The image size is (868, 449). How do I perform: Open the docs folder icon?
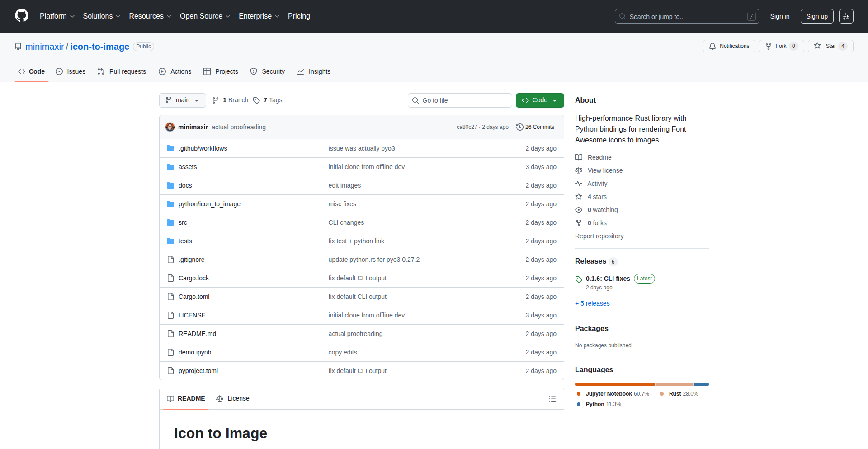(x=170, y=185)
